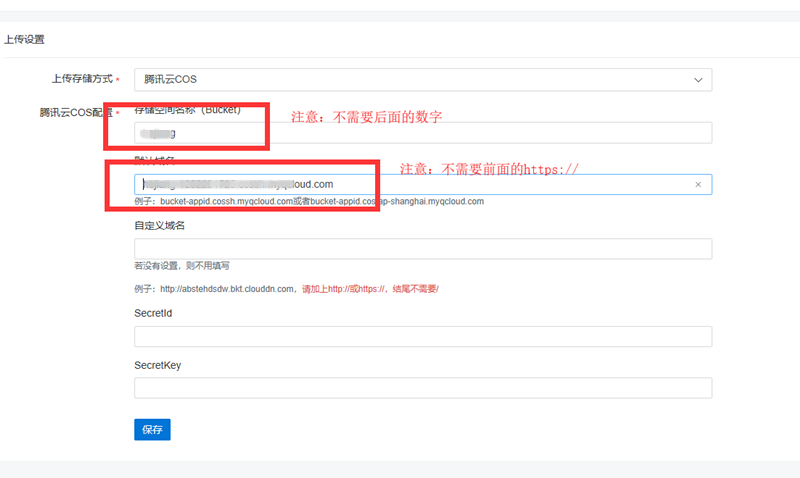The height and width of the screenshot is (478, 800).
Task: Click the 若没有设置，则不用填写 hint text
Action: pyautogui.click(x=182, y=266)
